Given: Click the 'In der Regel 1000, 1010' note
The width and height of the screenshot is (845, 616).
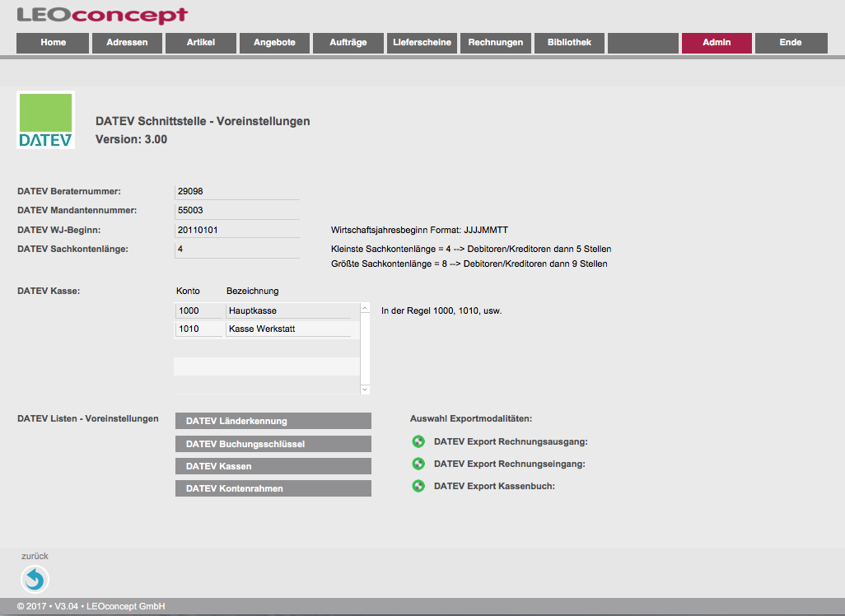Looking at the screenshot, I should [441, 311].
